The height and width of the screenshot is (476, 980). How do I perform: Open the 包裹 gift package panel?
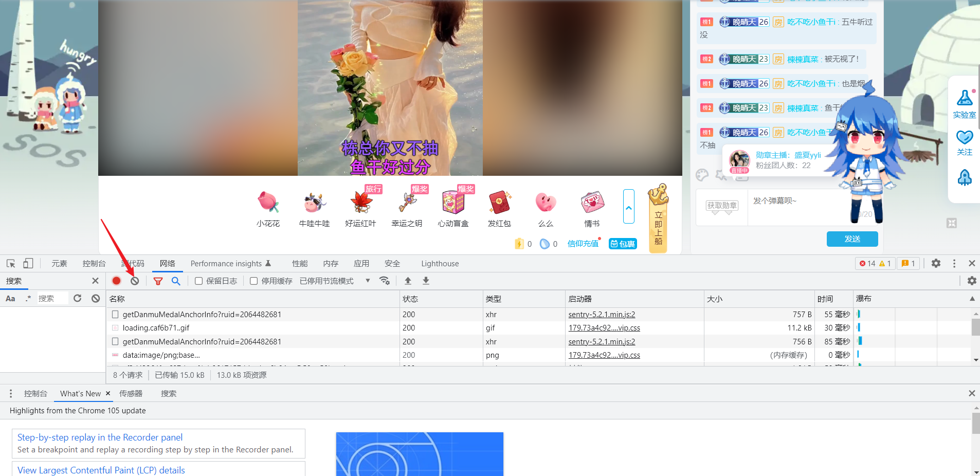tap(623, 244)
